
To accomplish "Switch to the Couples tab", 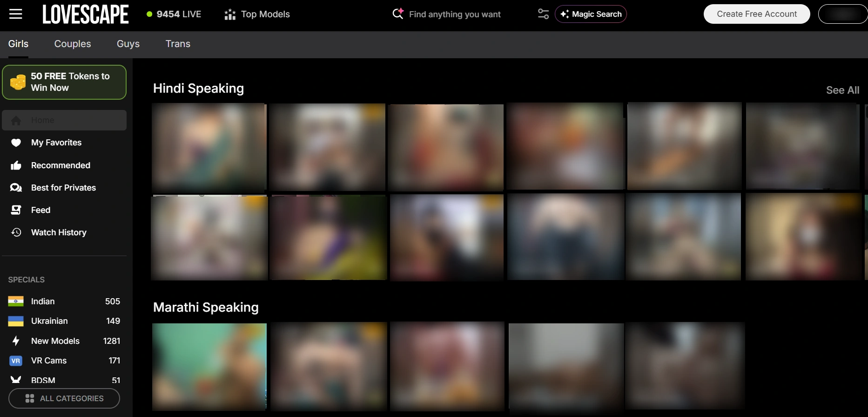I will 73,44.
